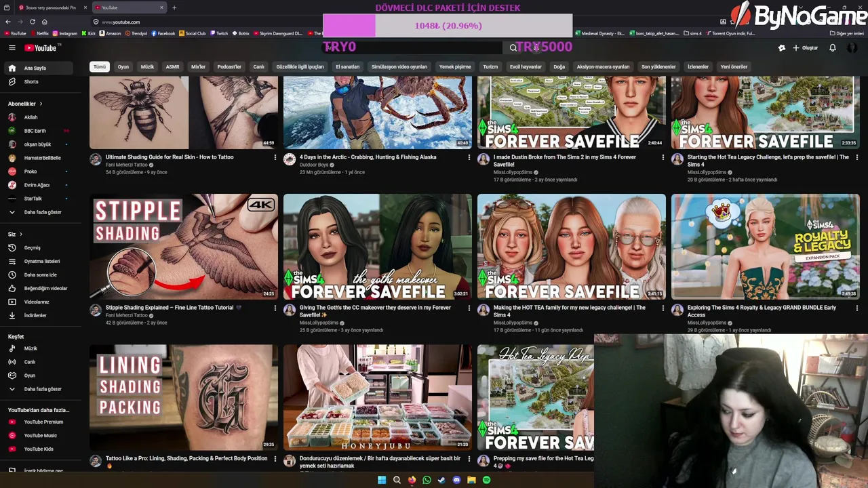The width and height of the screenshot is (868, 488).
Task: Open İndirilenler downloads in sidebar
Action: tap(35, 316)
